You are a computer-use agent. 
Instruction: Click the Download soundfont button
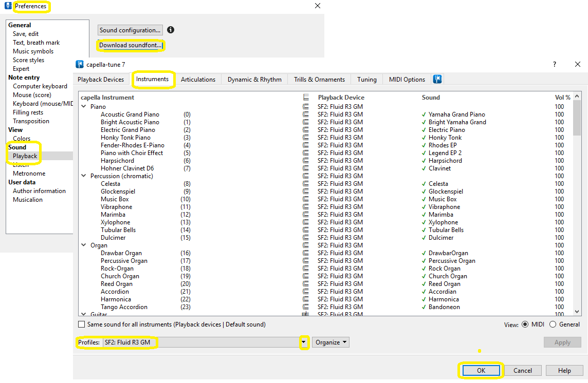tap(131, 45)
